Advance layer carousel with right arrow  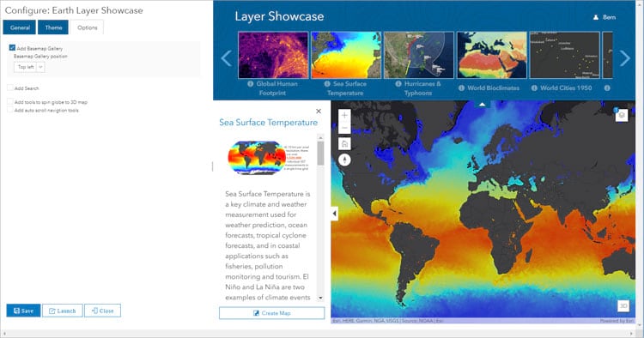click(x=625, y=58)
